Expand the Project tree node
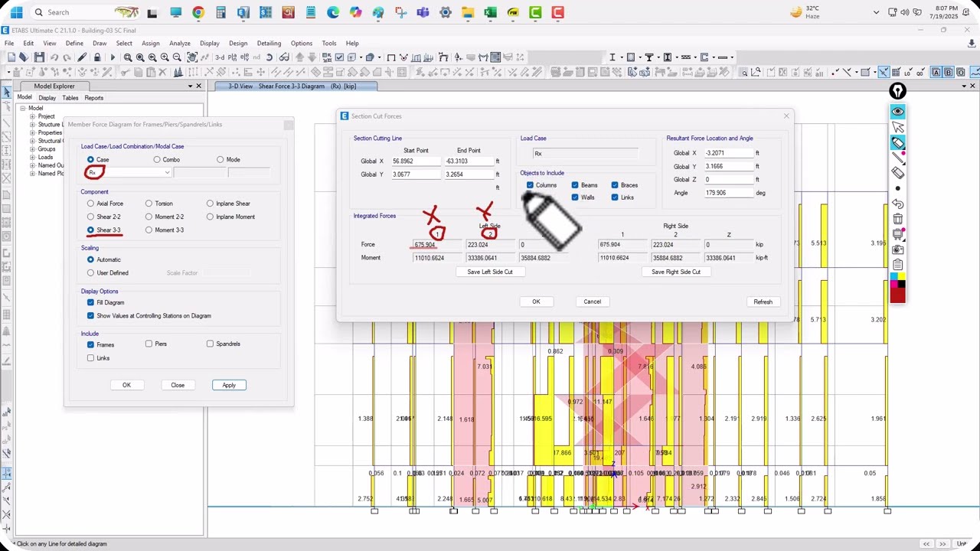The image size is (980, 551). point(32,116)
